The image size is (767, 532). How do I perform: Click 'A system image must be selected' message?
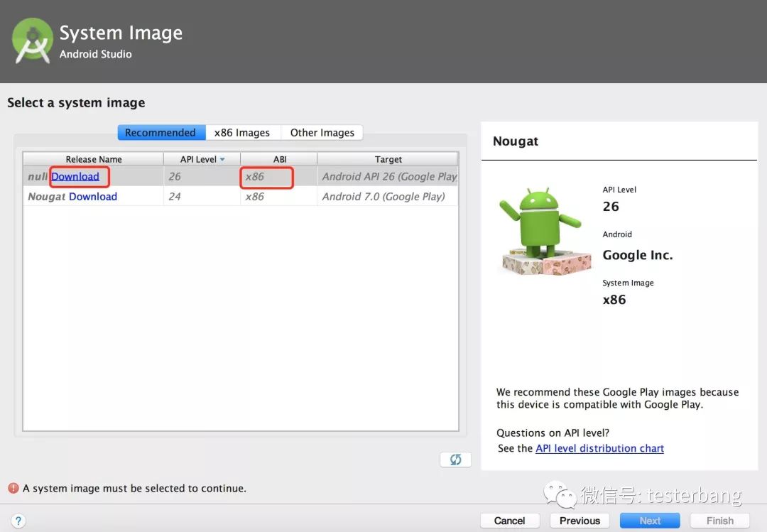coord(134,489)
